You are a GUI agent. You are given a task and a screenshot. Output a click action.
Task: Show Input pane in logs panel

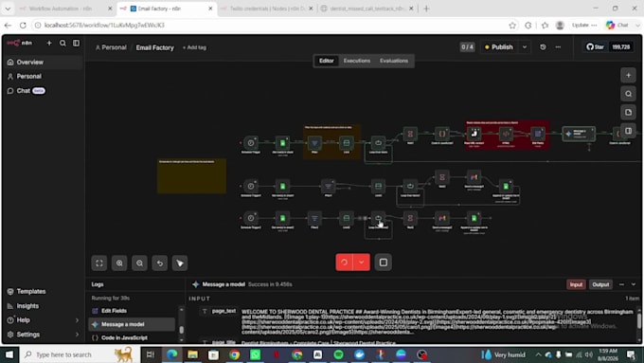(576, 284)
